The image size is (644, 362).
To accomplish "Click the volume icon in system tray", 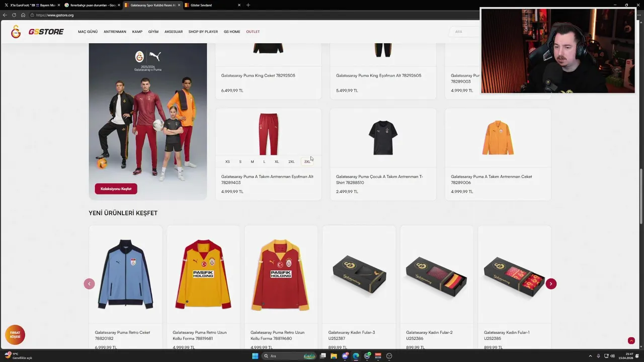I will [612, 356].
